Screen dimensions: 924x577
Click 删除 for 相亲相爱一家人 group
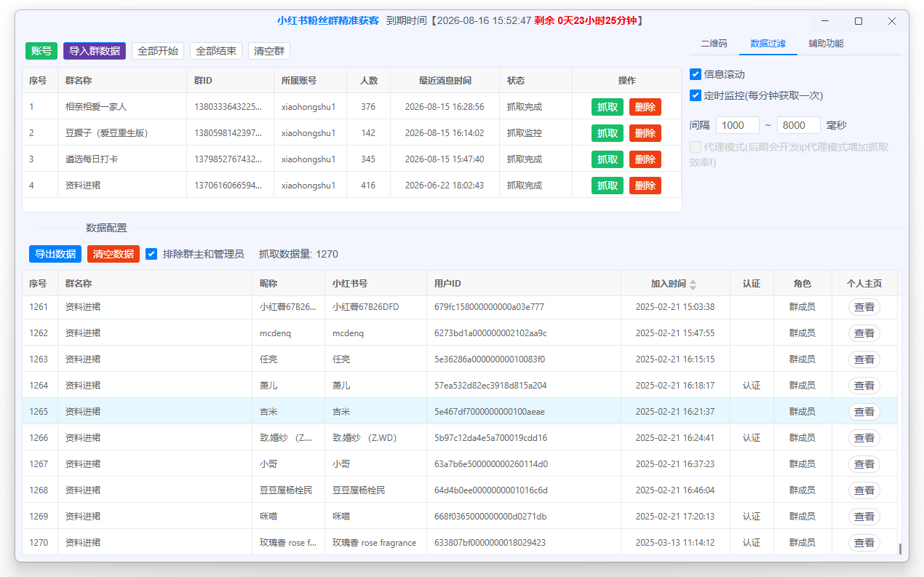(x=645, y=107)
